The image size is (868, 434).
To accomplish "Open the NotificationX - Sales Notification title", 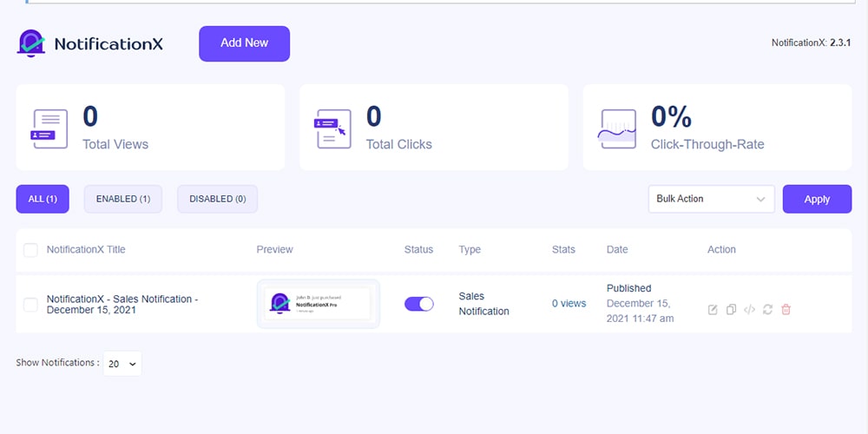I will [122, 305].
